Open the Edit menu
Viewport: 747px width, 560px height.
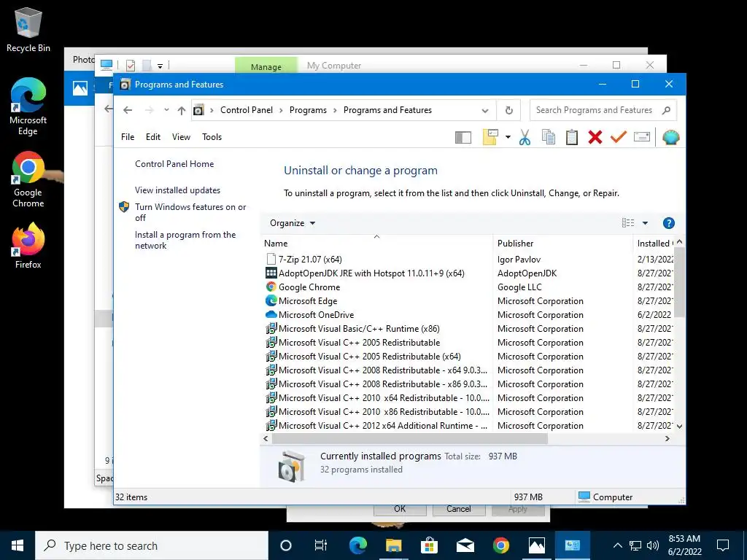pyautogui.click(x=153, y=137)
